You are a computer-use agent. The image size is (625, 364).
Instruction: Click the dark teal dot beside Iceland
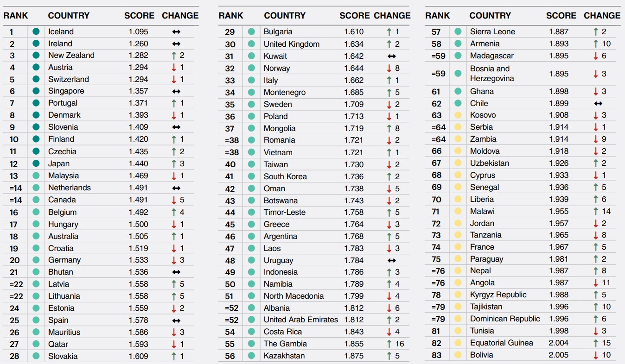point(36,31)
